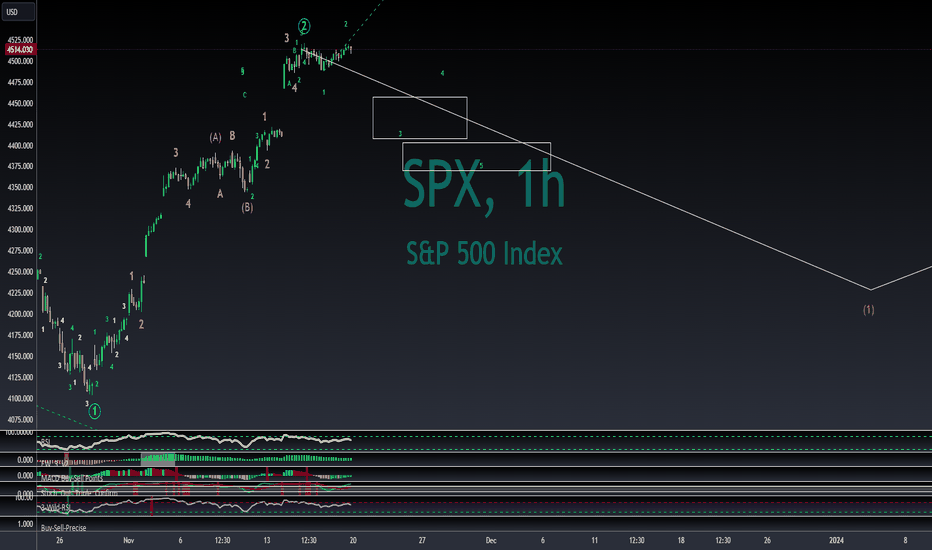932x550 pixels.
Task: Click the 4100.000 price axis label
Action: tap(20, 398)
